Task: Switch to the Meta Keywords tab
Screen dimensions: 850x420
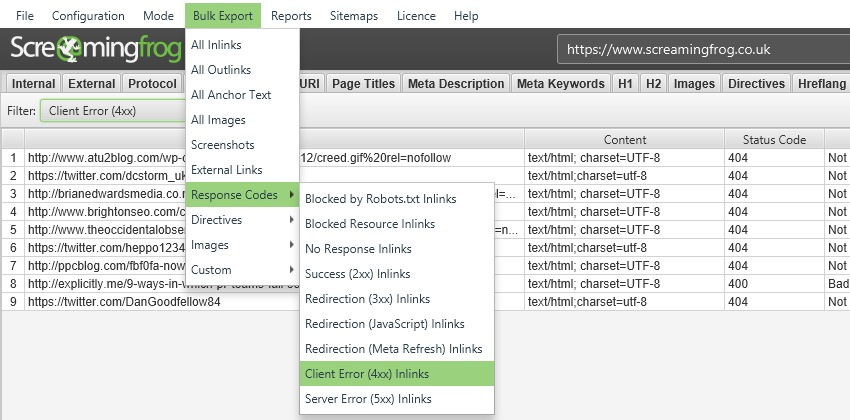Action: 561,83
